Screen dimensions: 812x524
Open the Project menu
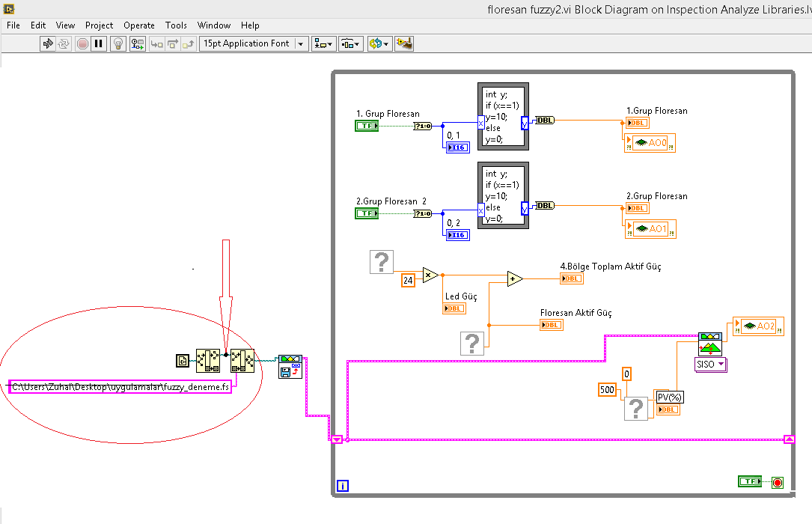[99, 25]
